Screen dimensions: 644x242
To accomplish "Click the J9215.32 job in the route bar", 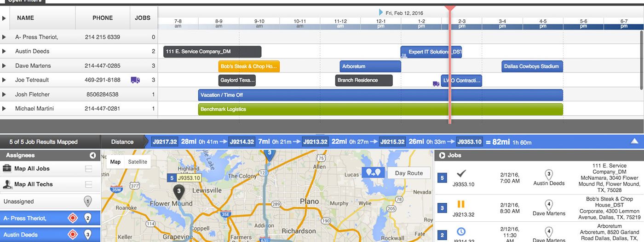I will coord(392,142).
